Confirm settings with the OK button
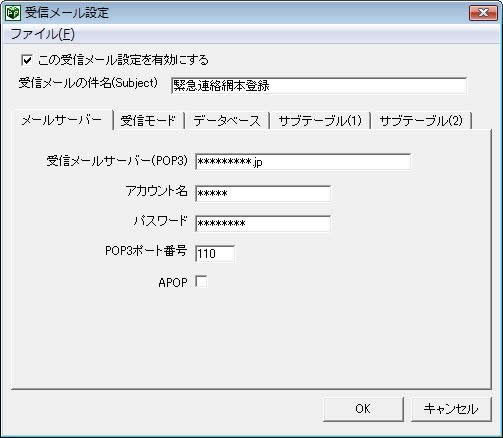Viewport: 503px width, 438px height. [363, 409]
